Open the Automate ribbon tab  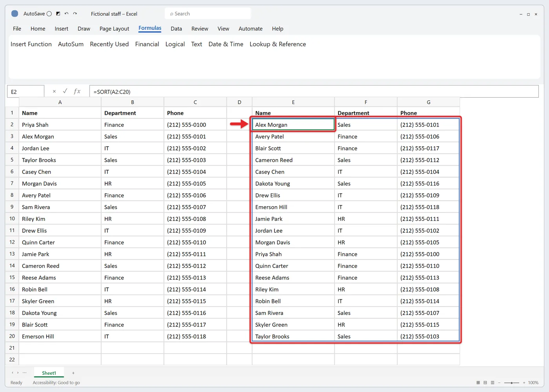pyautogui.click(x=251, y=29)
